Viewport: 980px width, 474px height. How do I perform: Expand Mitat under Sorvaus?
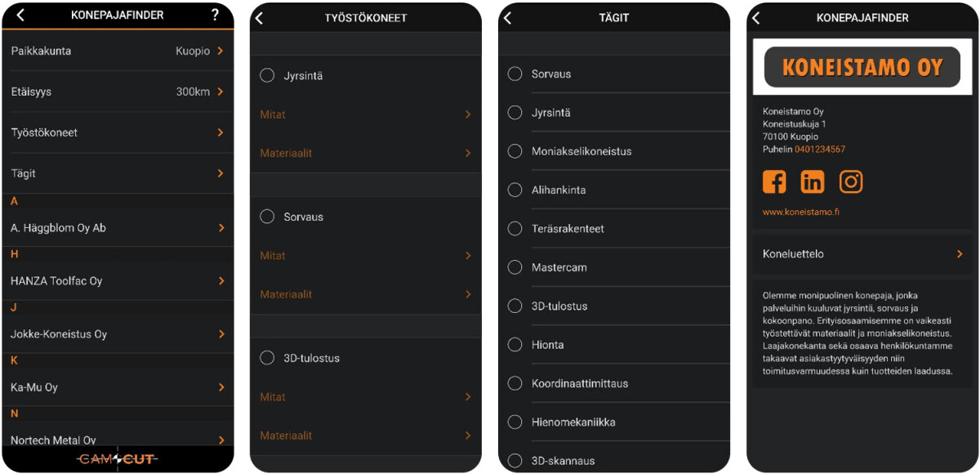pos(365,256)
